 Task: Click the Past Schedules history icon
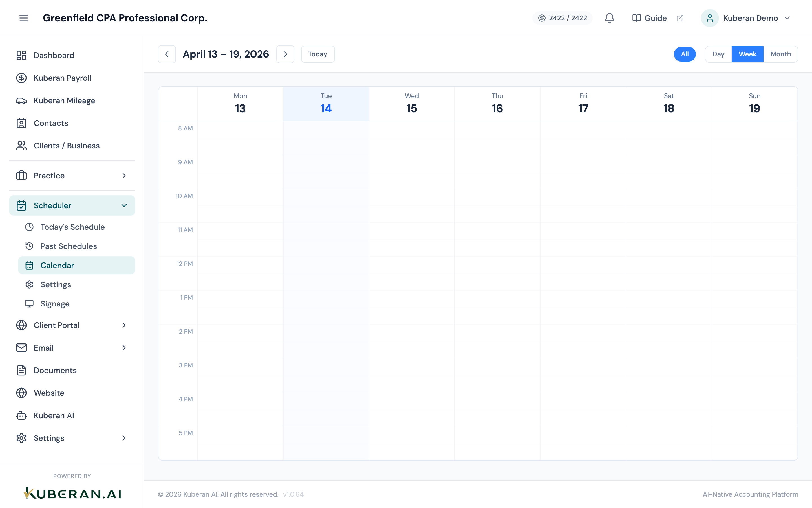(29, 246)
